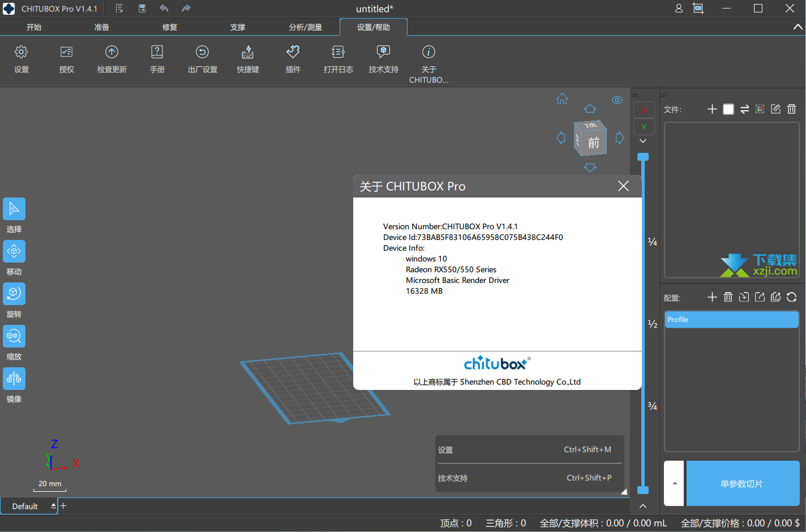Activate the 旋转 rotate tool
This screenshot has width=806, height=532.
coord(14,294)
